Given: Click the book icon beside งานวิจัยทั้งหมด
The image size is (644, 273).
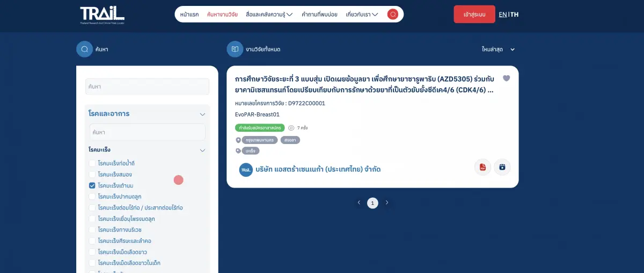Looking at the screenshot, I should click(x=235, y=49).
